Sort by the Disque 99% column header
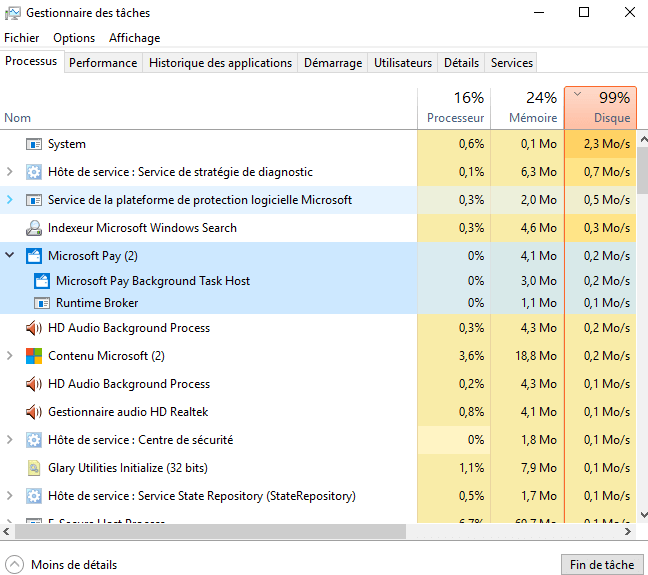This screenshot has height=575, width=648. (x=600, y=108)
